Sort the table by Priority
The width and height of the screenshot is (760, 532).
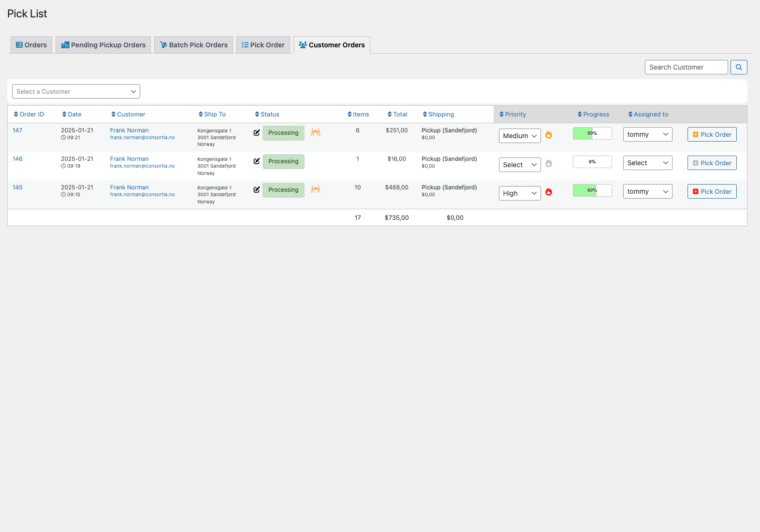(512, 115)
